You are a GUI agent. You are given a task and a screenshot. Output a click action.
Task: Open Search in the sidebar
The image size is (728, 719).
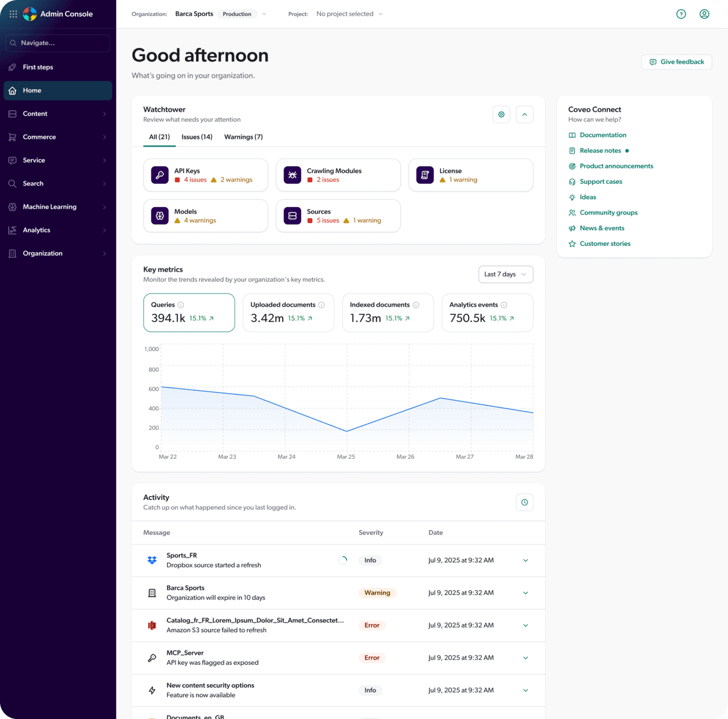coord(58,183)
